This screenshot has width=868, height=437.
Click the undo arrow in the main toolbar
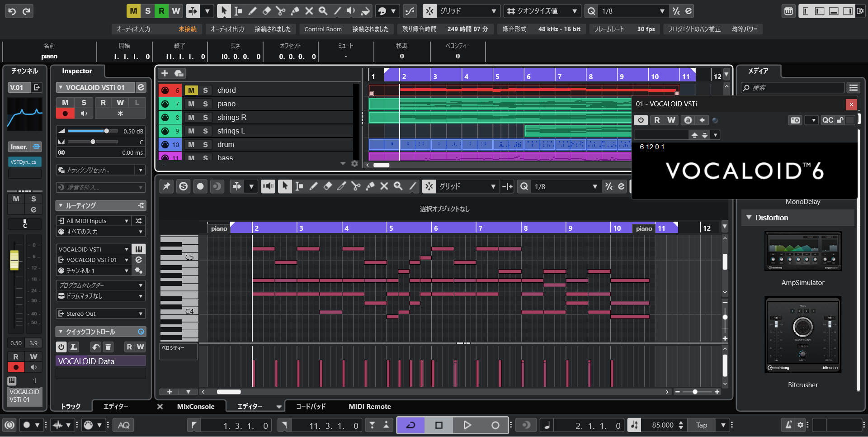click(x=12, y=11)
